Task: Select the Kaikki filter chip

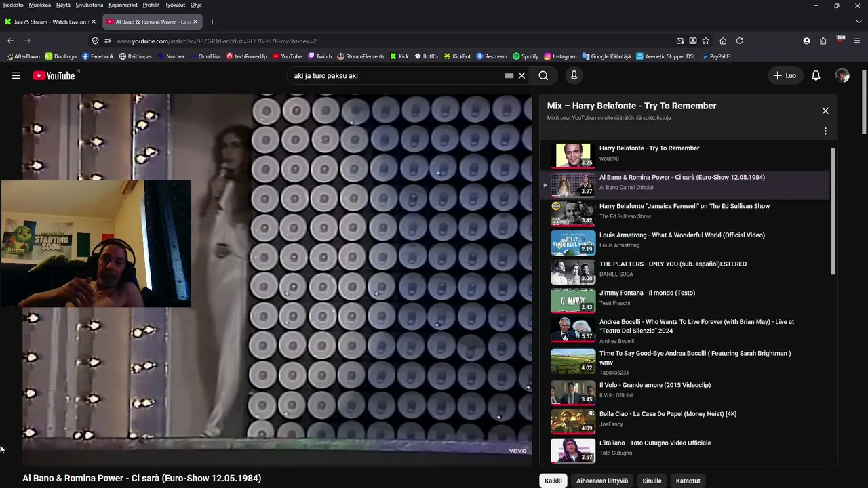Action: pyautogui.click(x=553, y=481)
